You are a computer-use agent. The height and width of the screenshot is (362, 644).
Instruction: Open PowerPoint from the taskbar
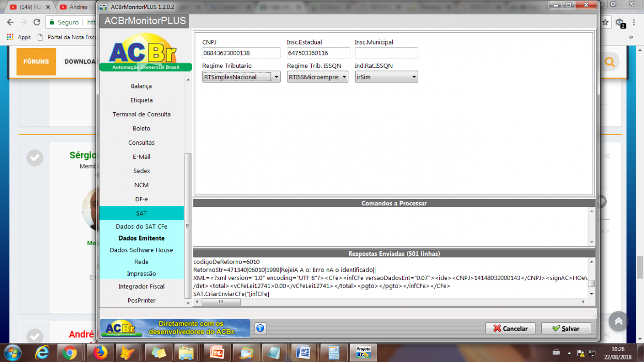tap(217, 353)
